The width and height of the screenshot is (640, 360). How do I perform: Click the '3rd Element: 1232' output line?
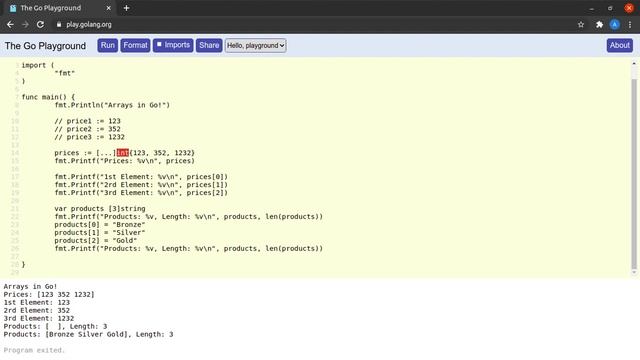click(x=39, y=318)
